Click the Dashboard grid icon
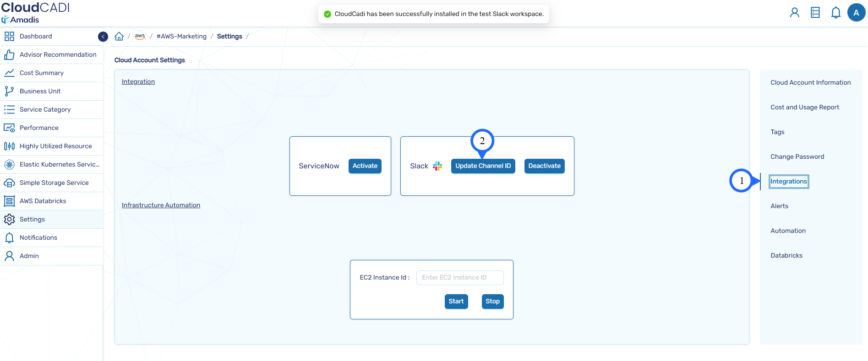The width and height of the screenshot is (868, 361). point(9,37)
